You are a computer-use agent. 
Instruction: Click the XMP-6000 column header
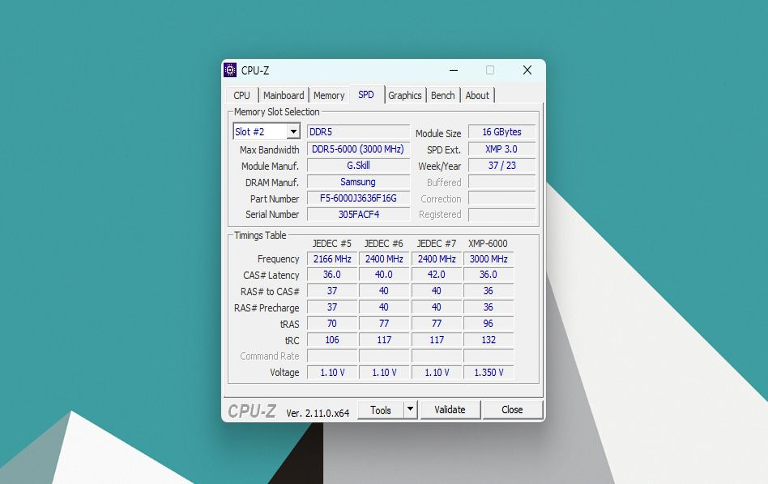pyautogui.click(x=488, y=243)
